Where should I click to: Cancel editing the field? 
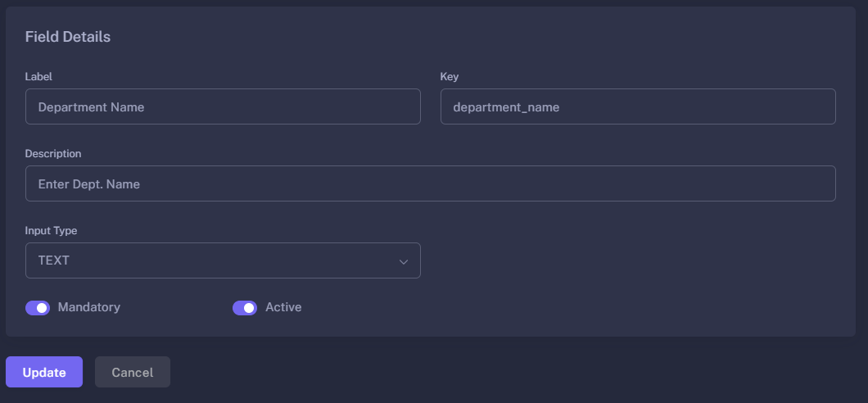pyautogui.click(x=133, y=372)
